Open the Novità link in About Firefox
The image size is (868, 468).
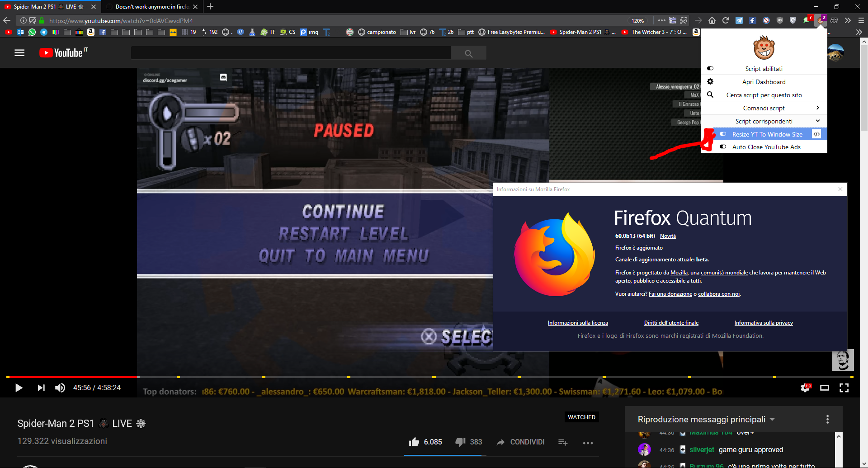(668, 236)
